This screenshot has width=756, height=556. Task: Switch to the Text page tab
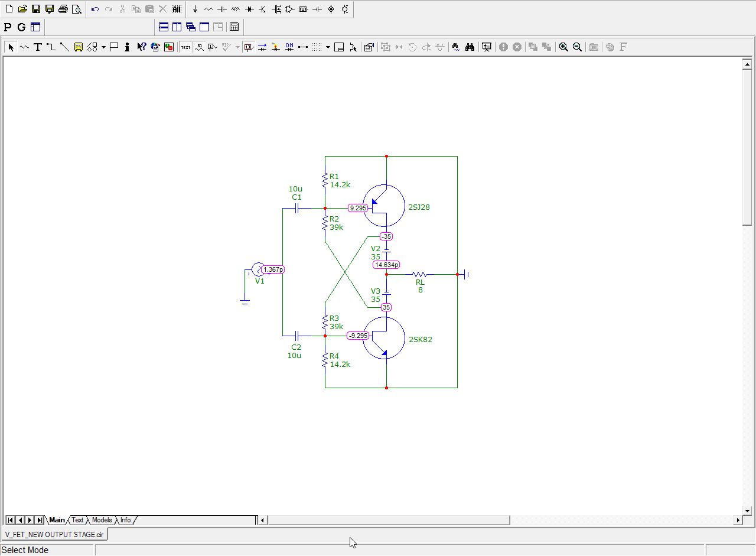click(x=77, y=520)
